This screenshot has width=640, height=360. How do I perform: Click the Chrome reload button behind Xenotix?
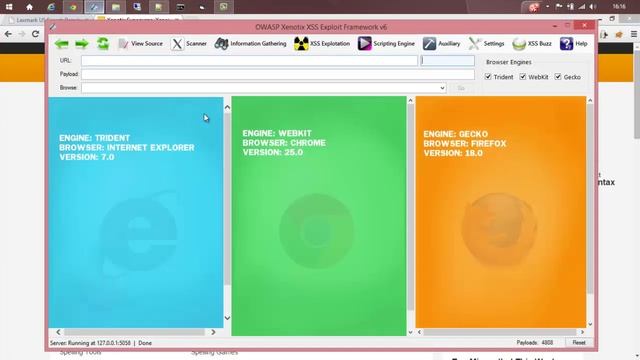tap(36, 34)
